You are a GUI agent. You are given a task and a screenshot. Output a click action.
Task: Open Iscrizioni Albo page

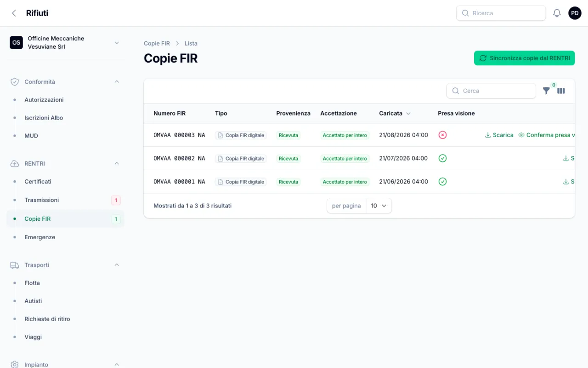(44, 118)
